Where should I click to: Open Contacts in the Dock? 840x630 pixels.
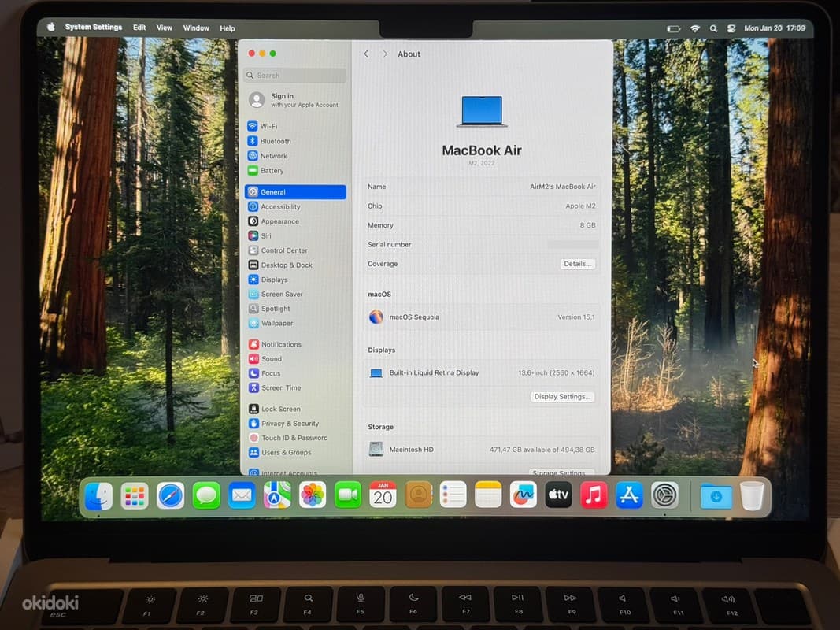click(418, 495)
